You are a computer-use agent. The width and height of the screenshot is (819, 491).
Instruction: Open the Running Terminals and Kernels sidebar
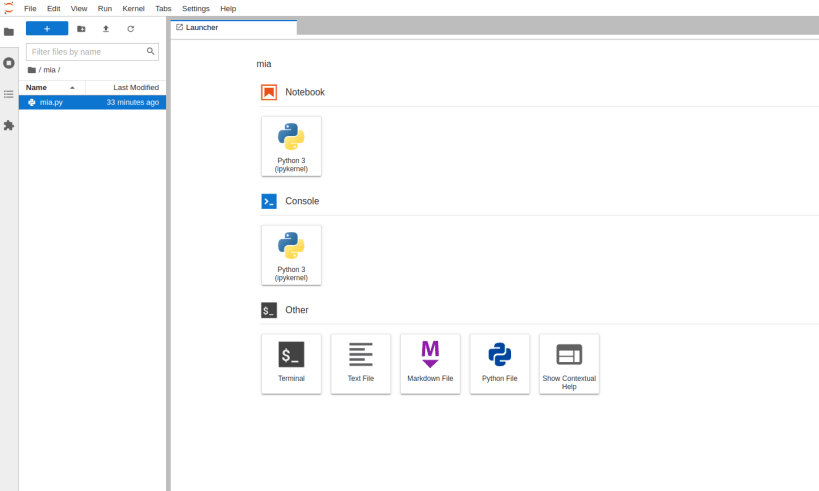click(x=9, y=63)
